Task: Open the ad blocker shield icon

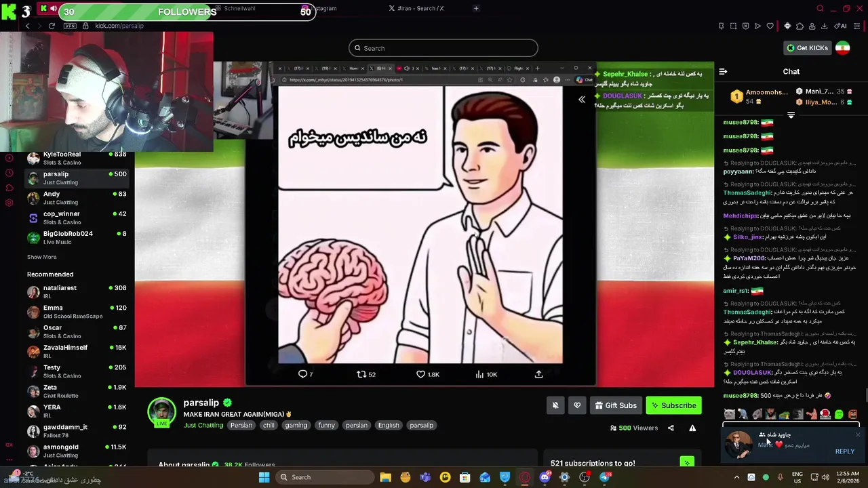Action: click(x=745, y=26)
